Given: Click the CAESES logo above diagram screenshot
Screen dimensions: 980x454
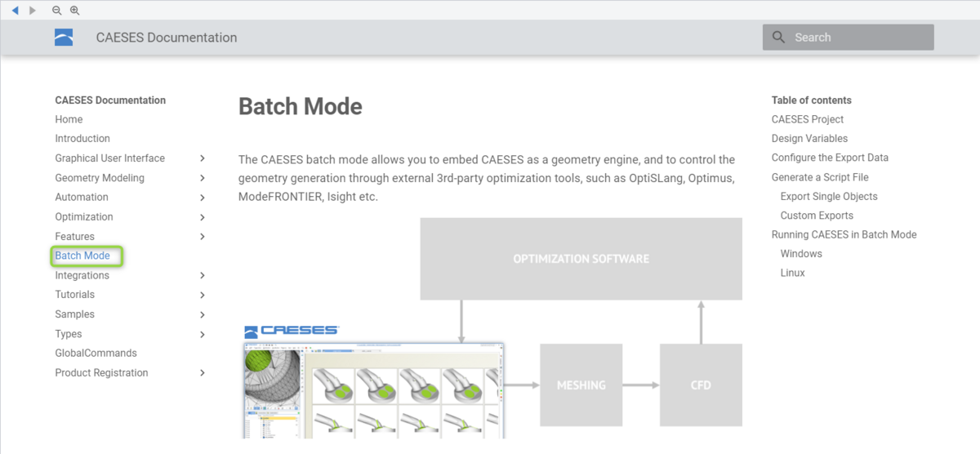Looking at the screenshot, I should point(292,331).
